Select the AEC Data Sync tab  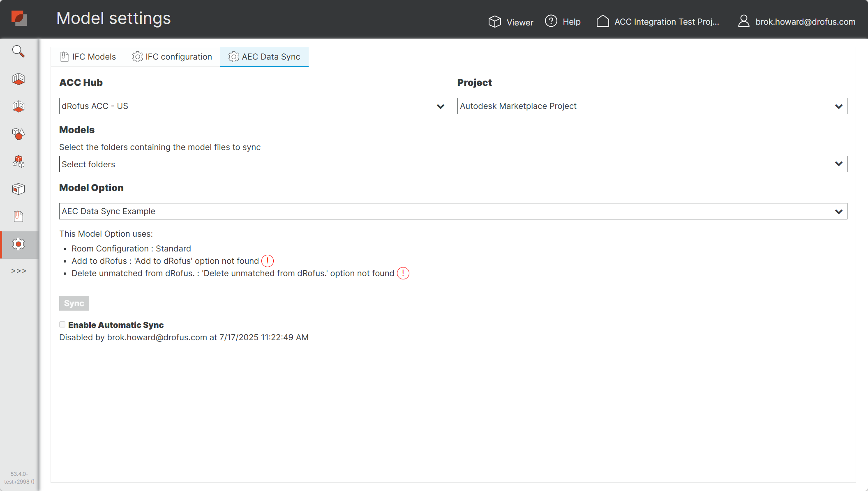point(264,57)
